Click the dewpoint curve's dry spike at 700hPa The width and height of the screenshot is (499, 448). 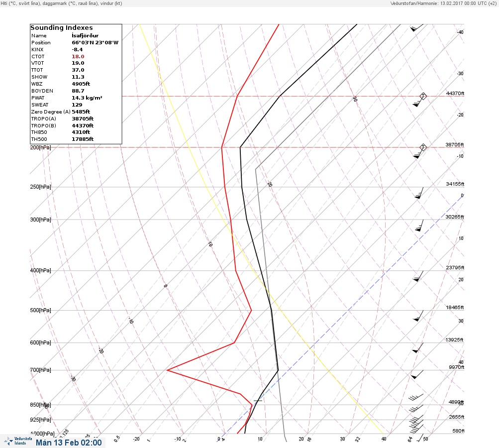(167, 370)
